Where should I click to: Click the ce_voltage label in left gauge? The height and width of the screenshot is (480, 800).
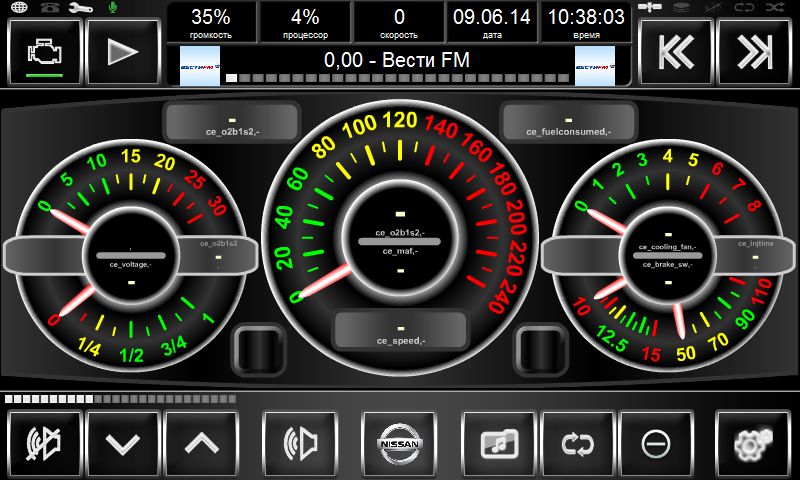pyautogui.click(x=131, y=265)
